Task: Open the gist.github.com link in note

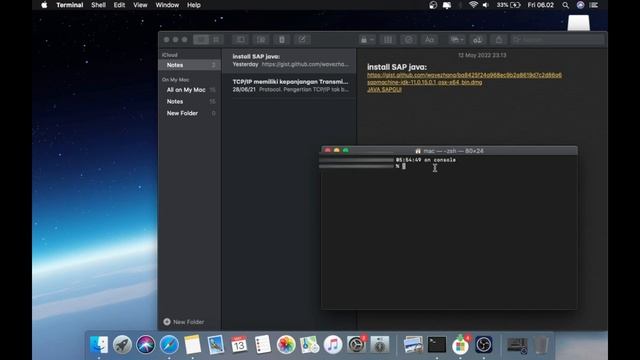Action: [464, 75]
